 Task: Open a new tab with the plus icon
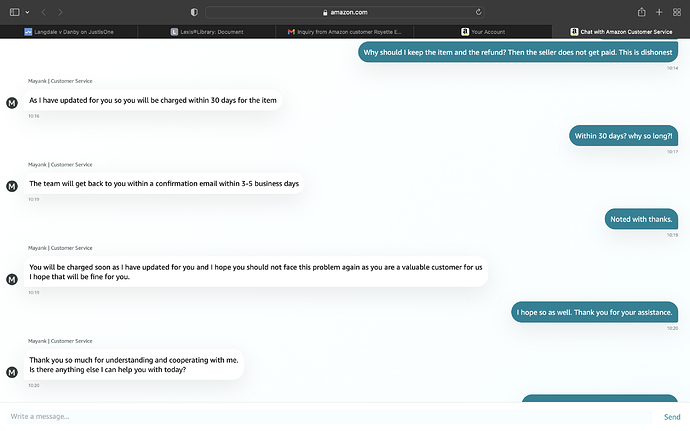tap(659, 12)
